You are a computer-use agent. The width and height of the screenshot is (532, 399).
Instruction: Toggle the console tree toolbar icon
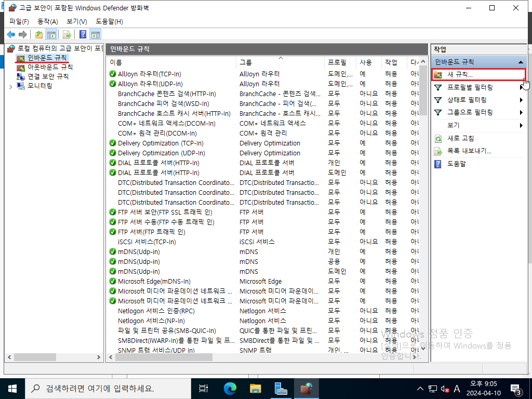click(51, 34)
